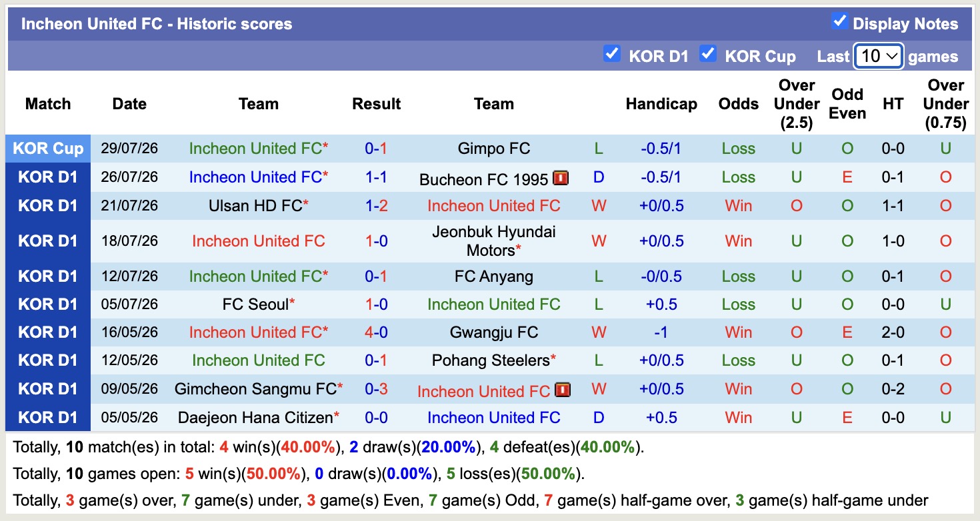Screen dimensions: 980x521
Task: Click the 4-0 result against Gwangju FC
Action: click(377, 332)
